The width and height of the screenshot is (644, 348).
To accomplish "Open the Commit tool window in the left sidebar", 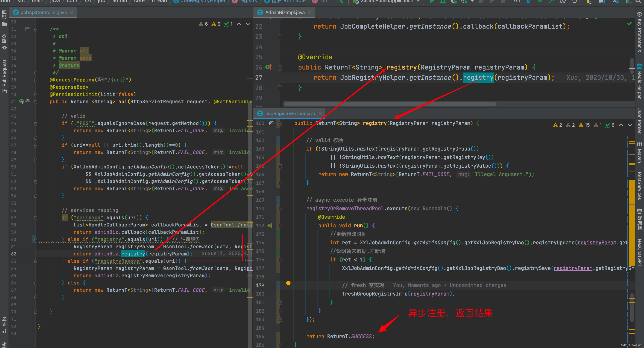I will [4, 42].
